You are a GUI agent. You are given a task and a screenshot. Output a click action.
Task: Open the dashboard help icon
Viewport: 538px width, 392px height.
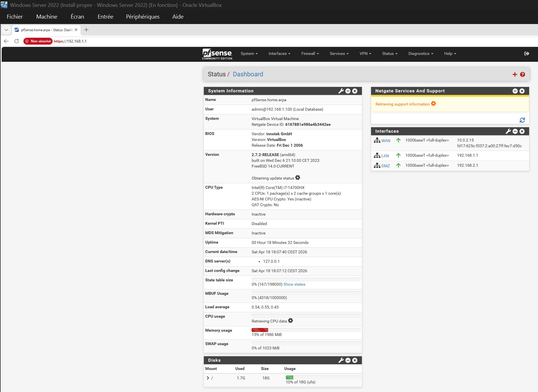523,74
